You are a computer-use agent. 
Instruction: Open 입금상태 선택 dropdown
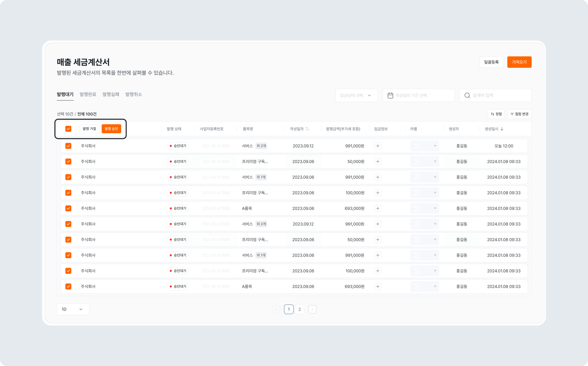pyautogui.click(x=356, y=95)
